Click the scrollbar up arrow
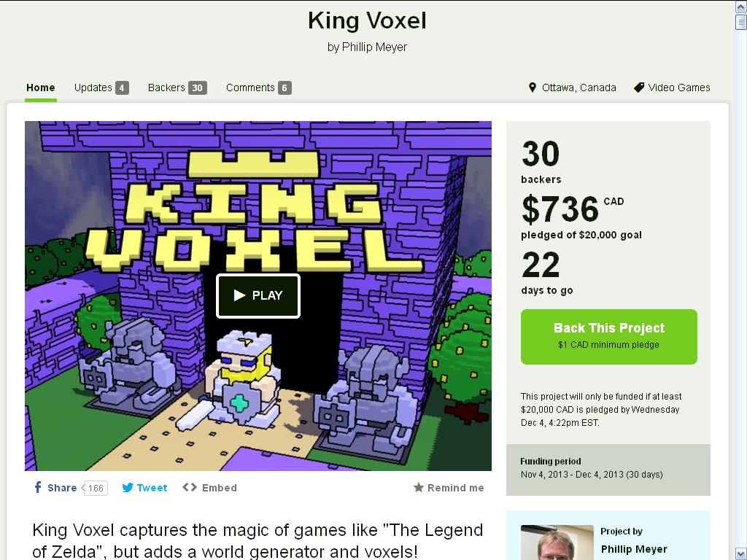Image resolution: width=747 pixels, height=560 pixels. coord(740,6)
